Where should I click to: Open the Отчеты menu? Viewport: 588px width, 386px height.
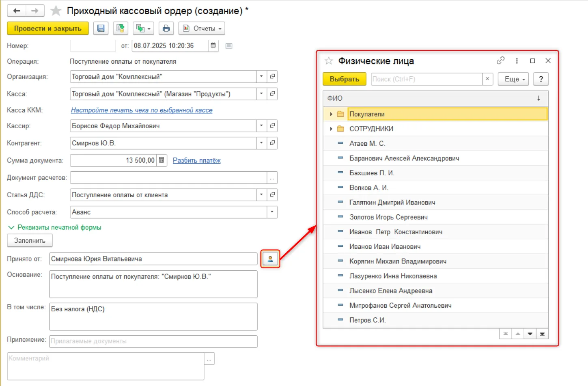(202, 28)
